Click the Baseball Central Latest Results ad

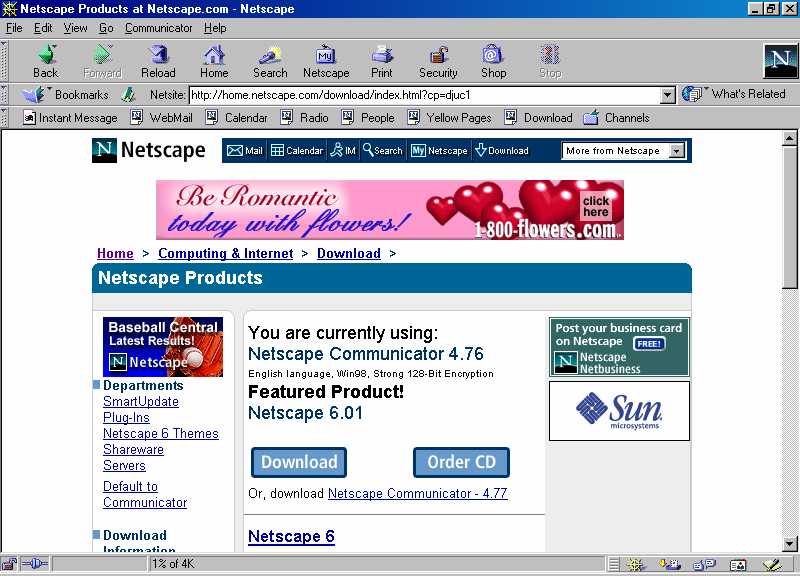pos(163,347)
